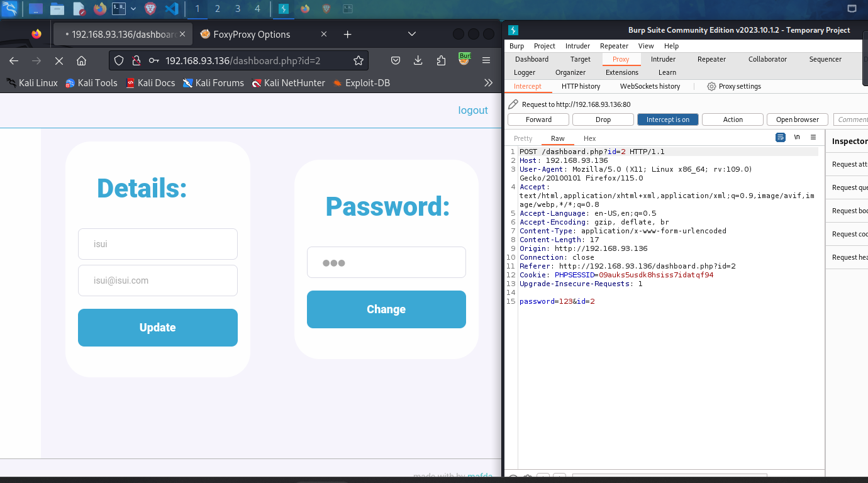The image size is (868, 483).
Task: Click the password input field
Action: pyautogui.click(x=386, y=263)
